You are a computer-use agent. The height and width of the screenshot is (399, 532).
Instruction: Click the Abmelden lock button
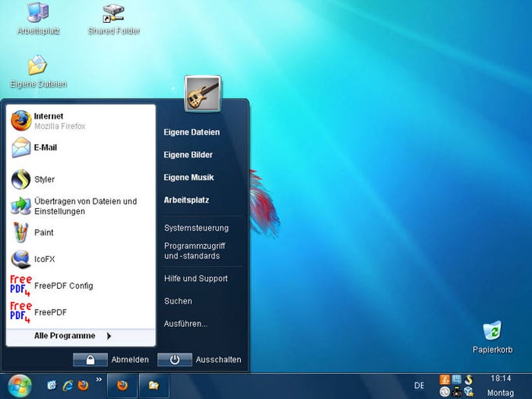(x=90, y=360)
